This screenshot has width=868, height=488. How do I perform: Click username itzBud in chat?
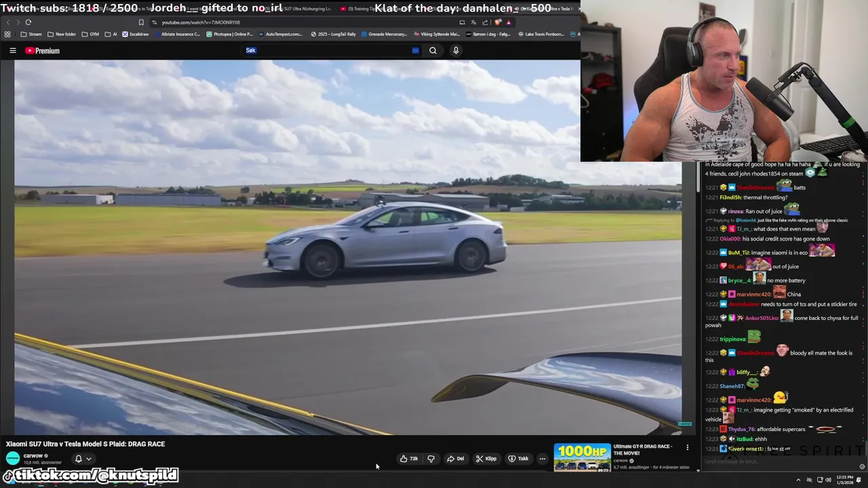click(745, 439)
